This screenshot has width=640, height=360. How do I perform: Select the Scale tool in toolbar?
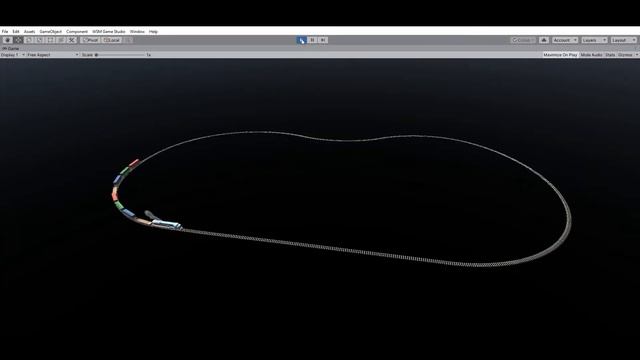pos(40,40)
